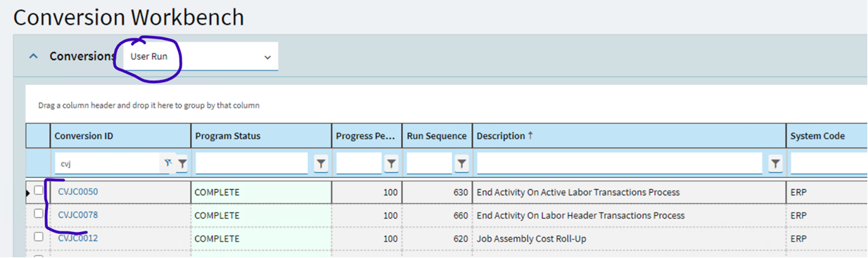
Task: Clear the Conversion ID filter icon
Action: (168, 163)
